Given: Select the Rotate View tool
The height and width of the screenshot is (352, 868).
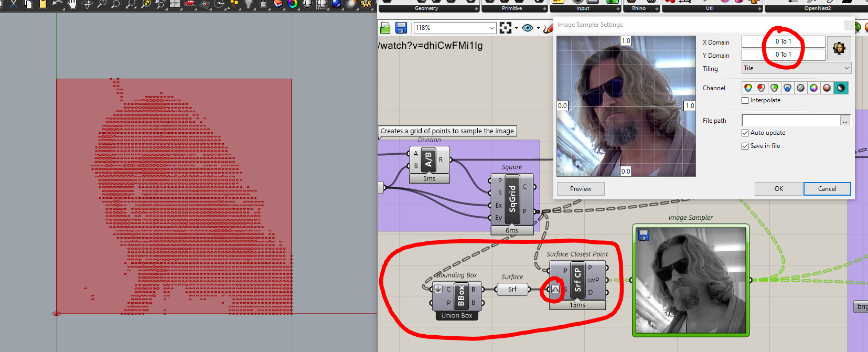Looking at the screenshot, I should (x=87, y=3).
